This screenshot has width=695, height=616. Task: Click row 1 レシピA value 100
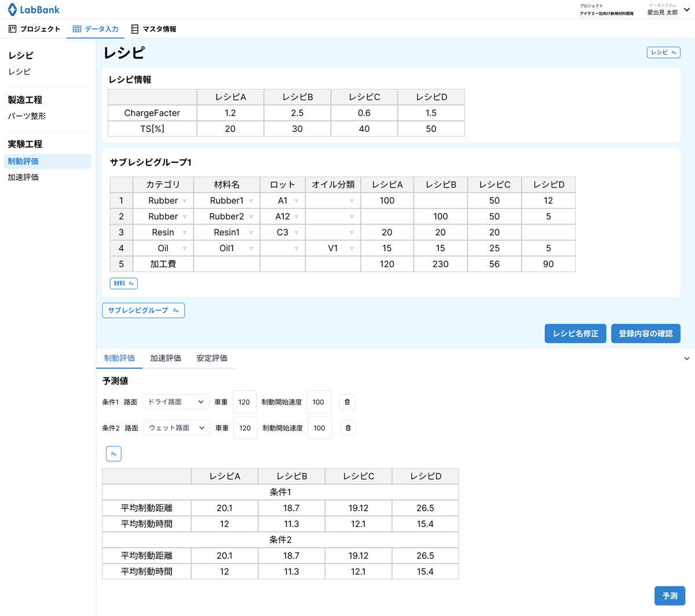pyautogui.click(x=387, y=201)
